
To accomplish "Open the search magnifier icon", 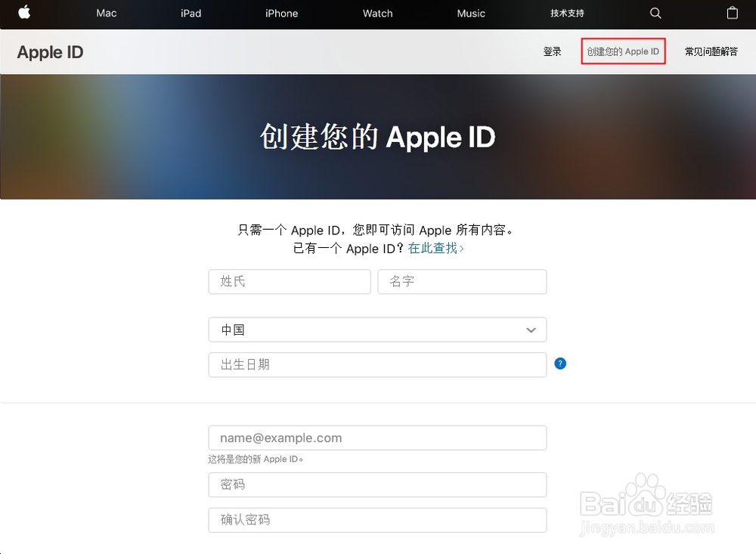I will pos(655,13).
